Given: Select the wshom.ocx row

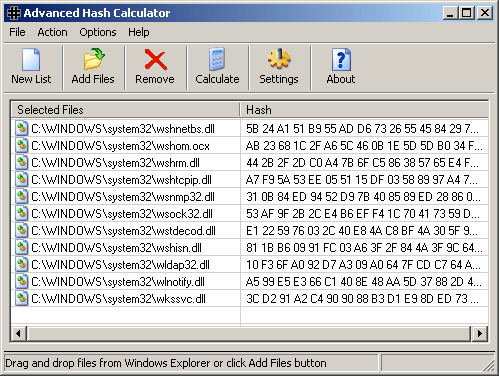Looking at the screenshot, I should (x=250, y=146).
